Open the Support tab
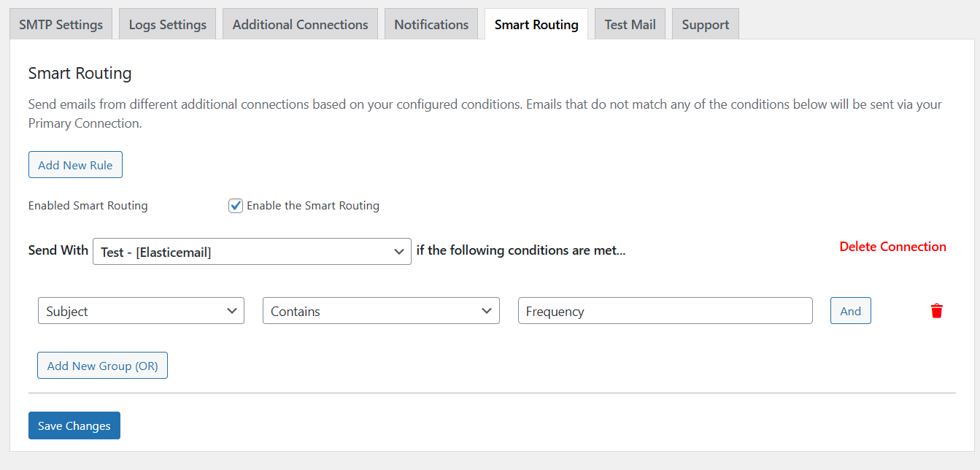Viewport: 980px width, 470px height. [705, 23]
